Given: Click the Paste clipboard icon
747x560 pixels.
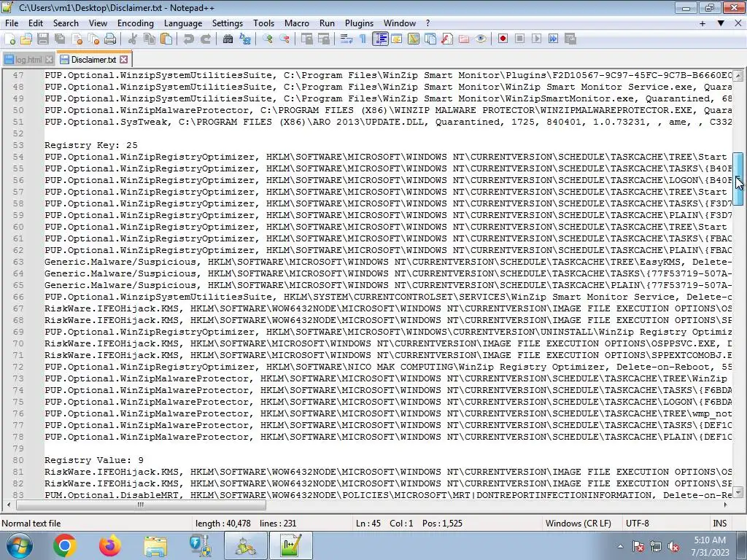Looking at the screenshot, I should (166, 39).
